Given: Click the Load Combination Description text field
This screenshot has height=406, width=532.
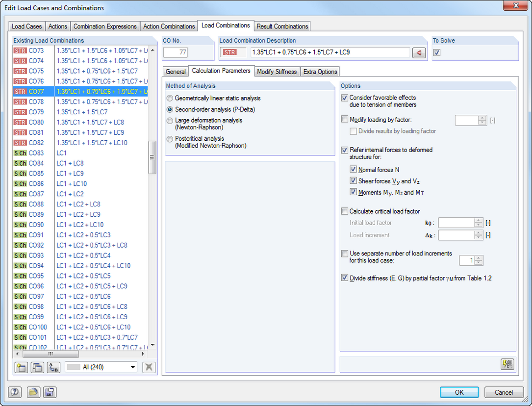Looking at the screenshot, I should point(330,52).
